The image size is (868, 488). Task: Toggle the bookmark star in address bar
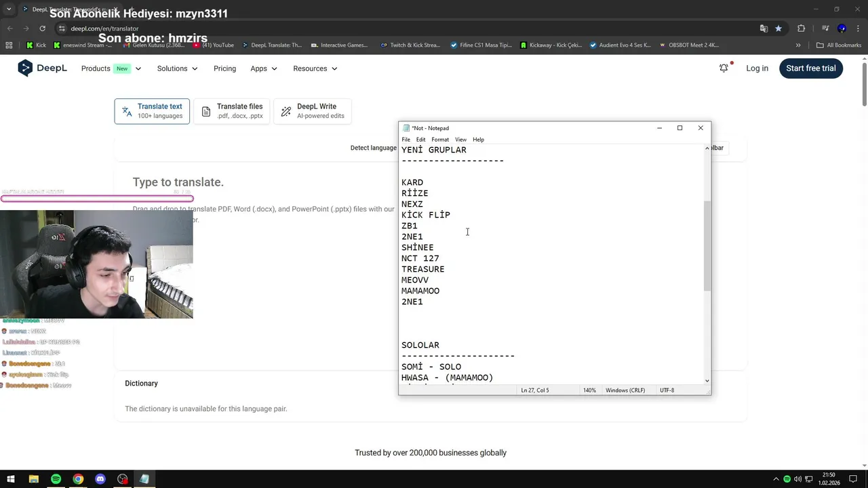[778, 28]
